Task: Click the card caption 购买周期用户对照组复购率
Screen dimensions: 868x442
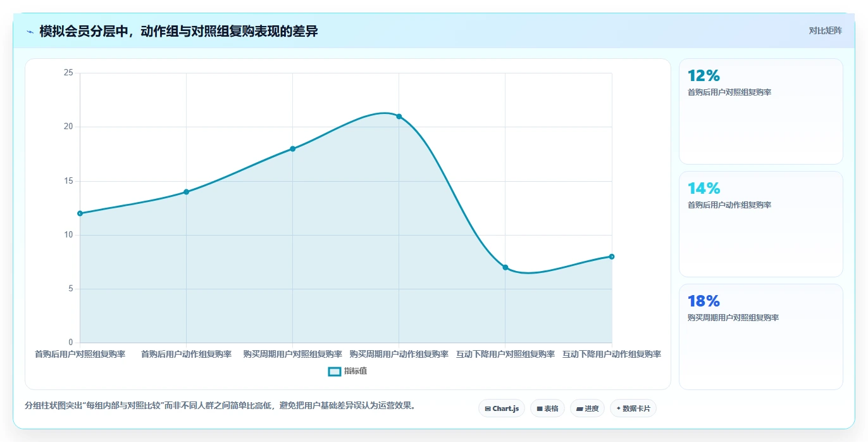Action: pyautogui.click(x=733, y=318)
